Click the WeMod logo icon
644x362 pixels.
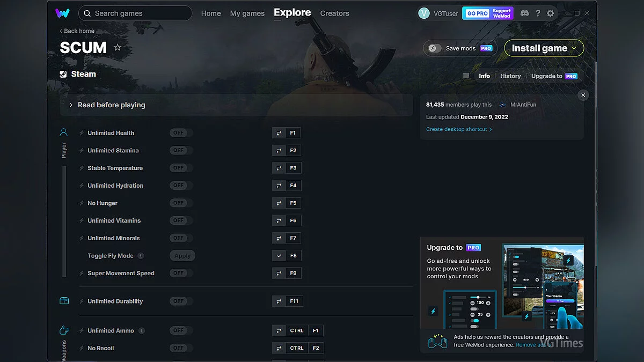[62, 13]
